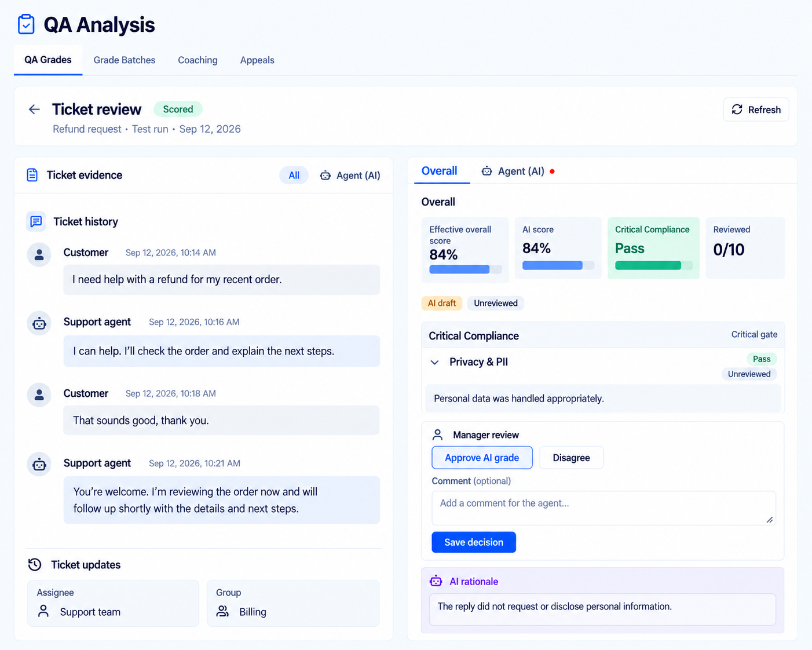
Task: Switch to Grade Batches tab
Action: point(125,60)
